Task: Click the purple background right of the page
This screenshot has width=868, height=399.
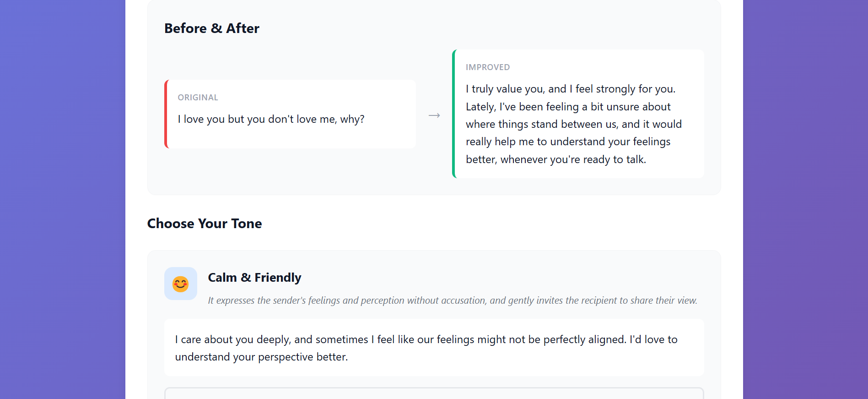Action: click(x=805, y=199)
